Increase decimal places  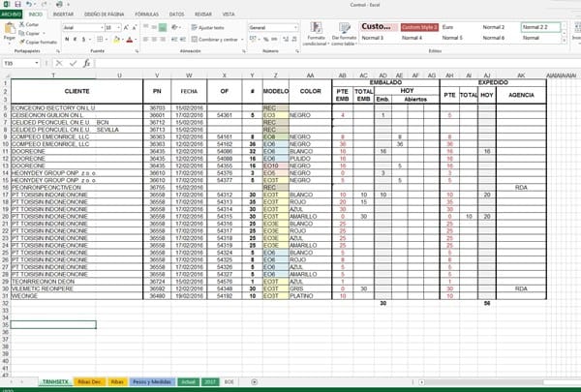[286, 40]
